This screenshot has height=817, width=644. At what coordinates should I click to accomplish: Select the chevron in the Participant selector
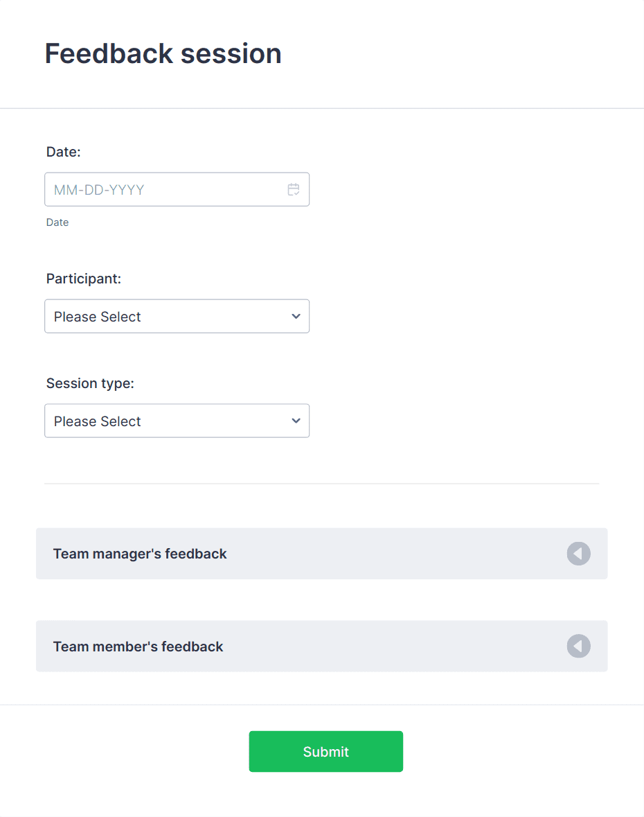[296, 316]
